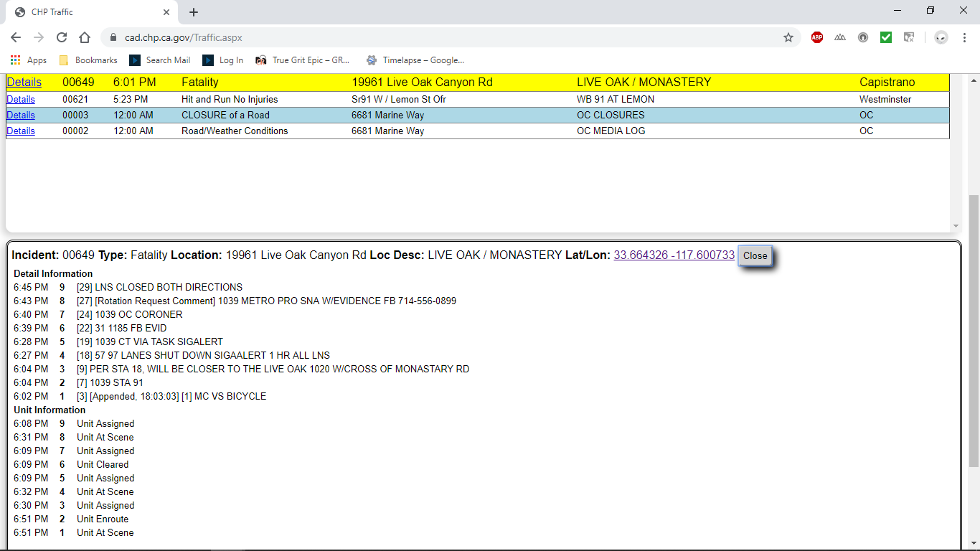Image resolution: width=980 pixels, height=551 pixels.
Task: Close the CHP Traffic tab
Action: click(x=166, y=12)
